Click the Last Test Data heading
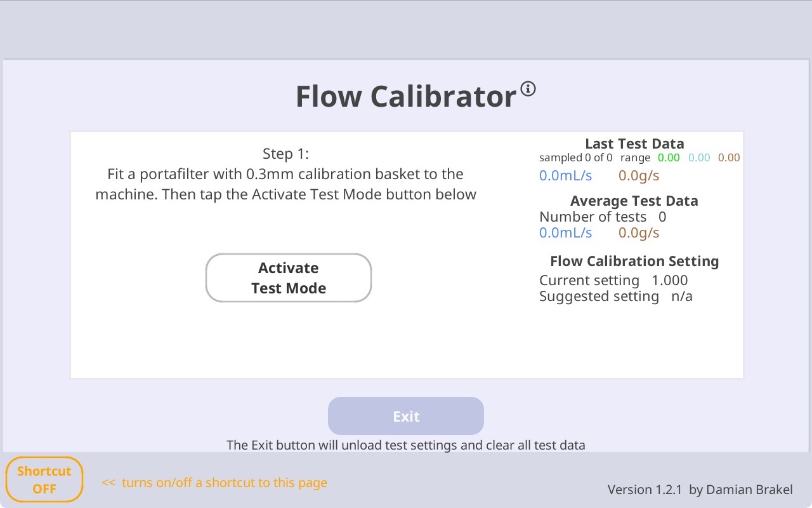This screenshot has height=508, width=812. tap(634, 144)
